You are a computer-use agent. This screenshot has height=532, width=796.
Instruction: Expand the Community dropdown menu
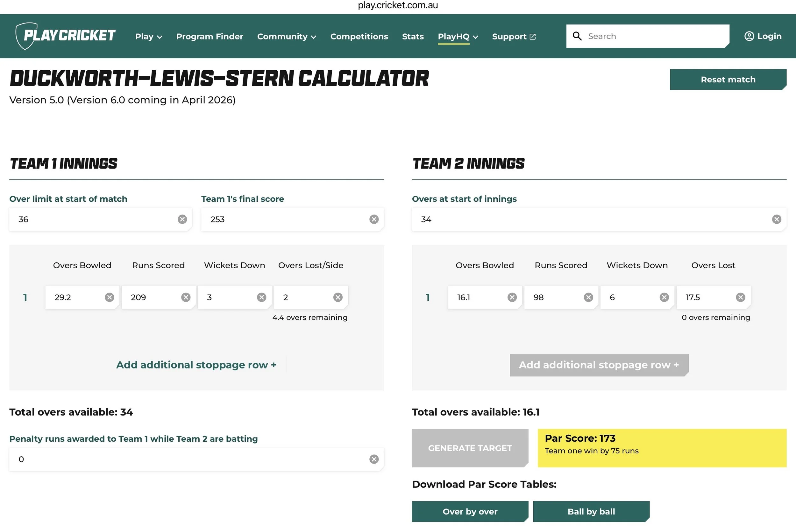[x=287, y=36]
